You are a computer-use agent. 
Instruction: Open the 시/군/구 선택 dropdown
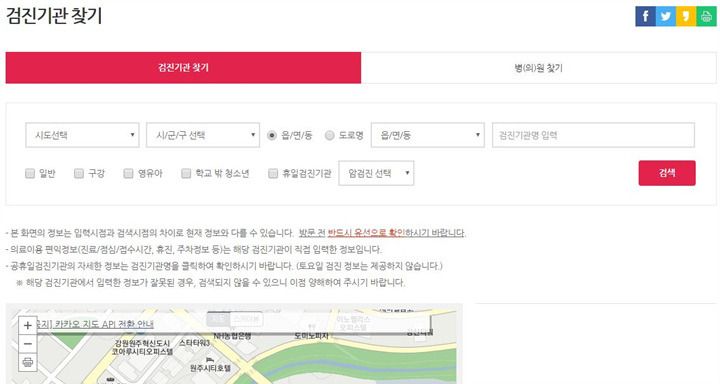click(203, 135)
